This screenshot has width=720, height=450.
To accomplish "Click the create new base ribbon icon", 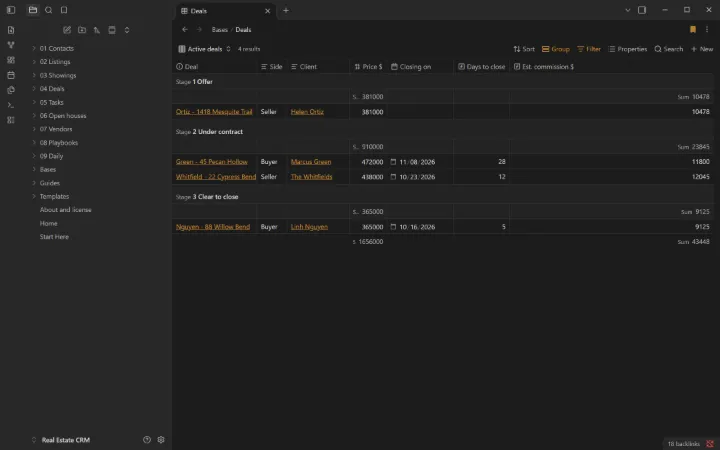I will [x=11, y=120].
